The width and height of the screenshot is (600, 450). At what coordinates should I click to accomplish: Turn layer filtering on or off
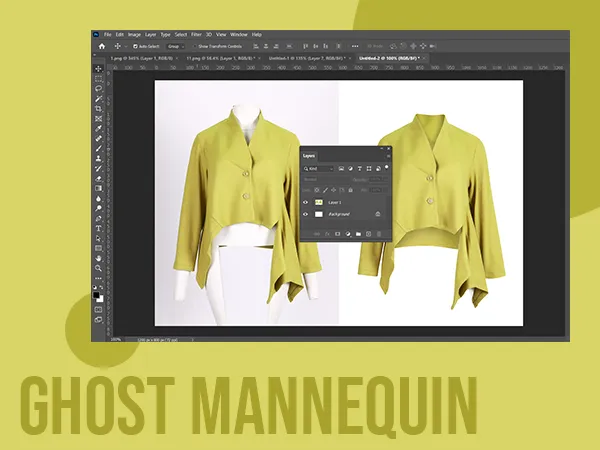[386, 167]
